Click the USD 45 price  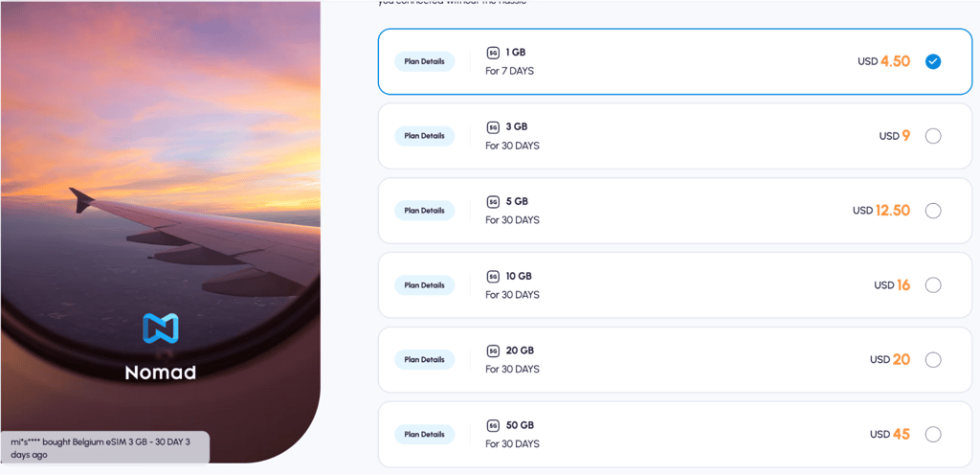(x=890, y=435)
